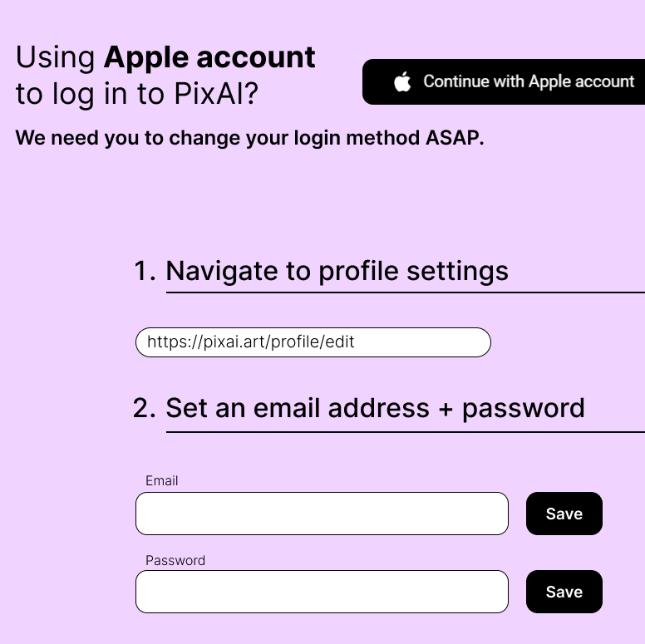Viewport: 645px width, 644px height.
Task: Focus the Password input field
Action: [322, 592]
